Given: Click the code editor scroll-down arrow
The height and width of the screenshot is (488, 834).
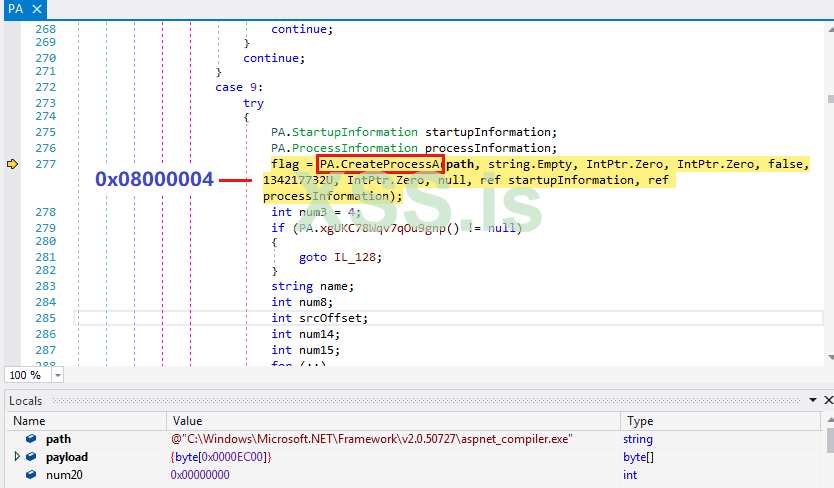Looking at the screenshot, I should tap(830, 357).
